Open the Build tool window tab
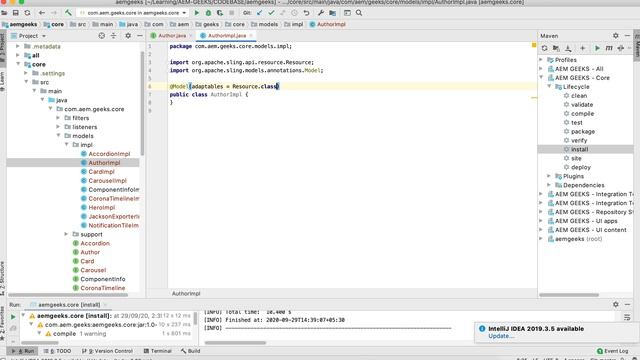The image size is (640, 360). tap(191, 351)
